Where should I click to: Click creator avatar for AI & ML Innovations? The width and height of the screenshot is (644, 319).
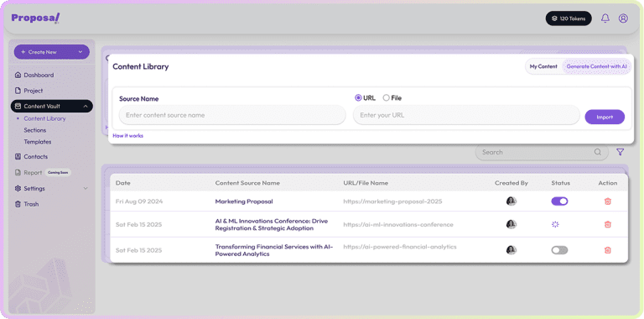point(511,224)
